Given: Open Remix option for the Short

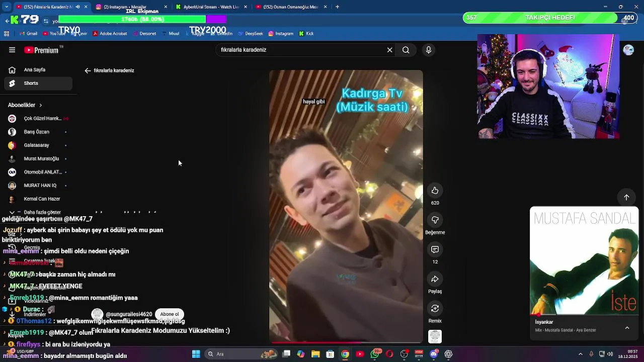Looking at the screenshot, I should (x=435, y=308).
